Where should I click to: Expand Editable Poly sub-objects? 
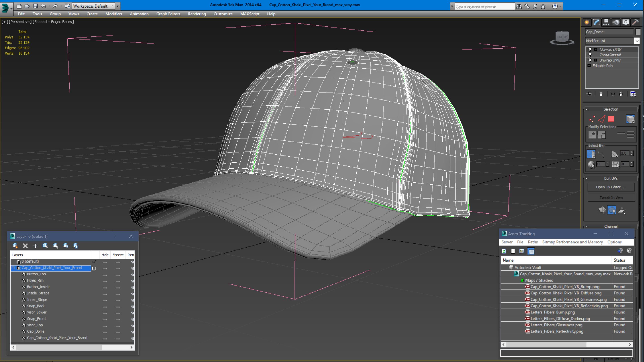pyautogui.click(x=589, y=66)
